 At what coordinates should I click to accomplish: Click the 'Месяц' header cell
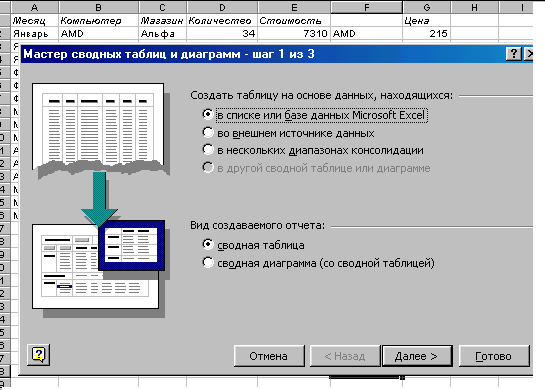coord(34,21)
